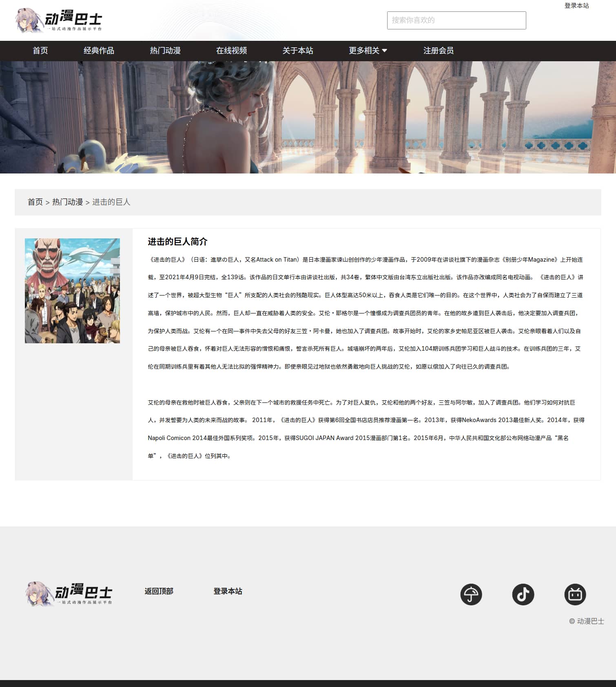The height and width of the screenshot is (687, 616).
Task: Click the Attack on Titan poster image
Action: [x=72, y=291]
